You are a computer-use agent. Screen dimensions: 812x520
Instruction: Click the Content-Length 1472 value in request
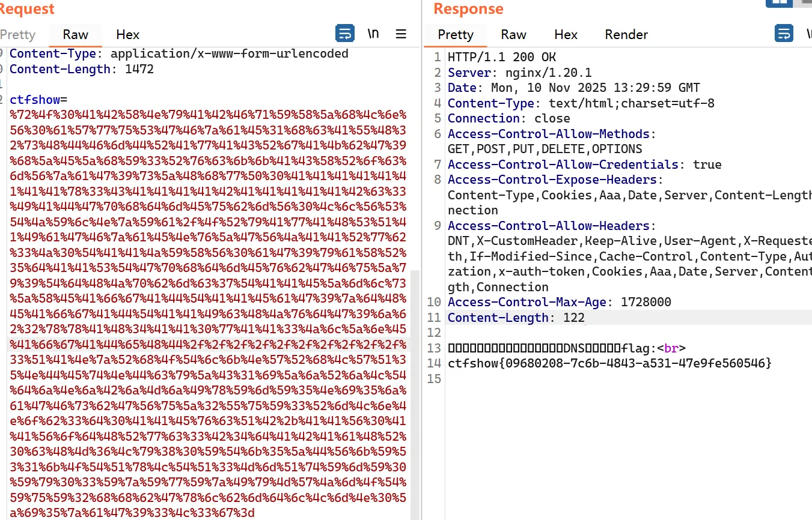(139, 69)
